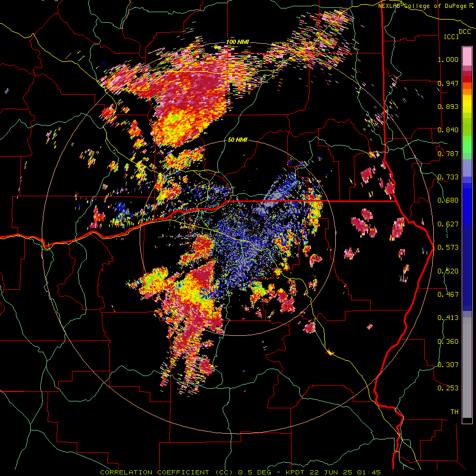Click the NEXLAB-College of DuPage watermark text
The image size is (476, 476).
(426, 6)
